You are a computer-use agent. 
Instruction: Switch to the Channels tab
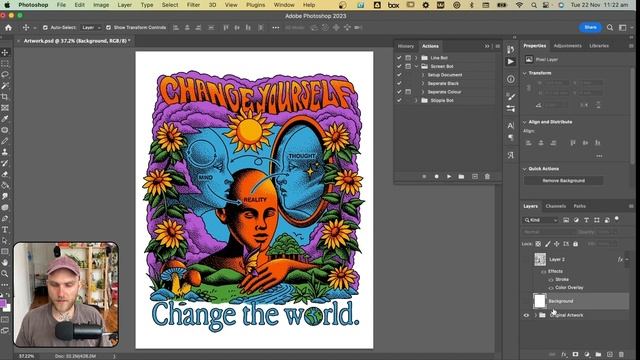[x=556, y=206]
